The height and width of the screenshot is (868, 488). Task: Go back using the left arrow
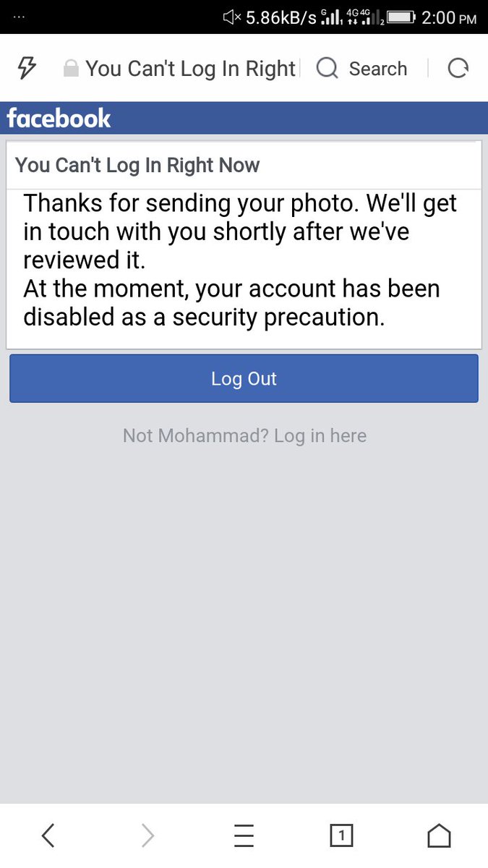[x=48, y=836]
